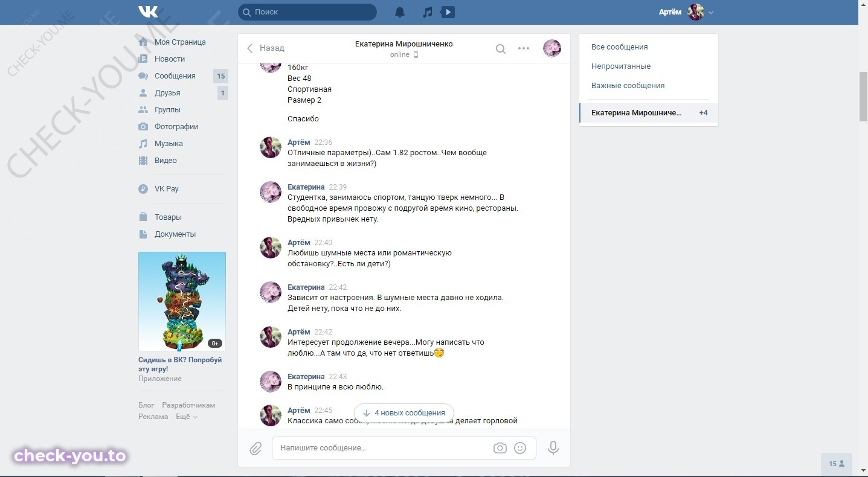Open the friends online chat panel 15
This screenshot has width=868, height=477.
[837, 464]
